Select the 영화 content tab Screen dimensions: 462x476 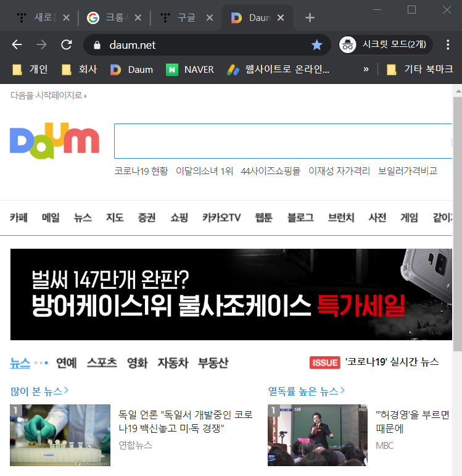tap(137, 363)
